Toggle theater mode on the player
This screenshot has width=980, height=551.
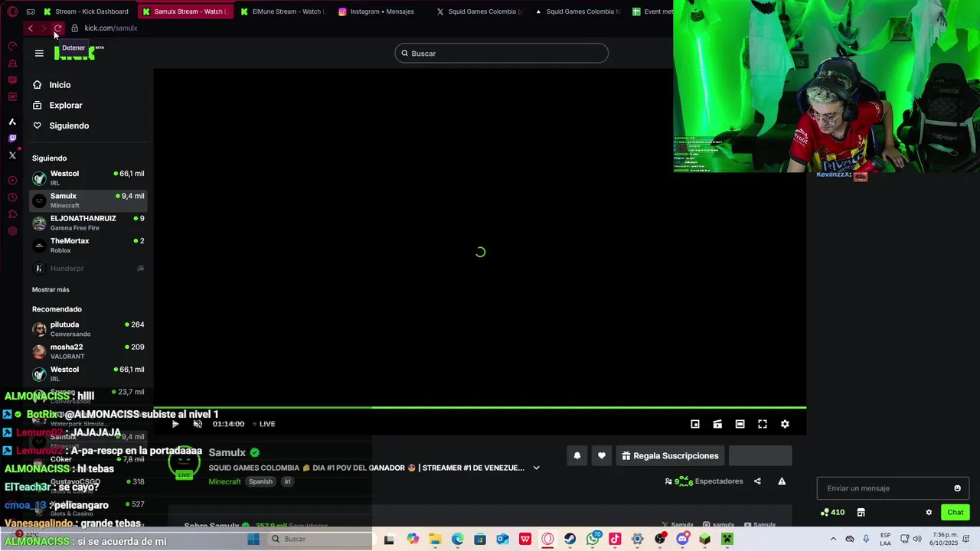(x=740, y=424)
